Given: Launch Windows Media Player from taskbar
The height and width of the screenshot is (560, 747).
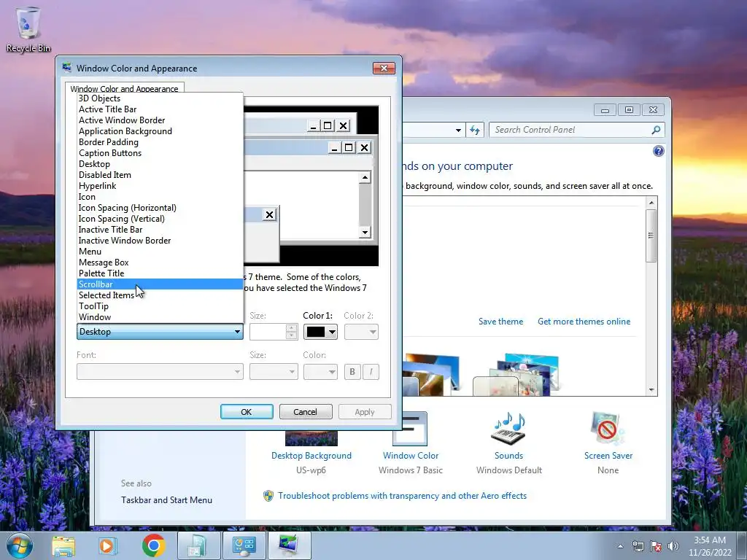Looking at the screenshot, I should click(x=108, y=545).
